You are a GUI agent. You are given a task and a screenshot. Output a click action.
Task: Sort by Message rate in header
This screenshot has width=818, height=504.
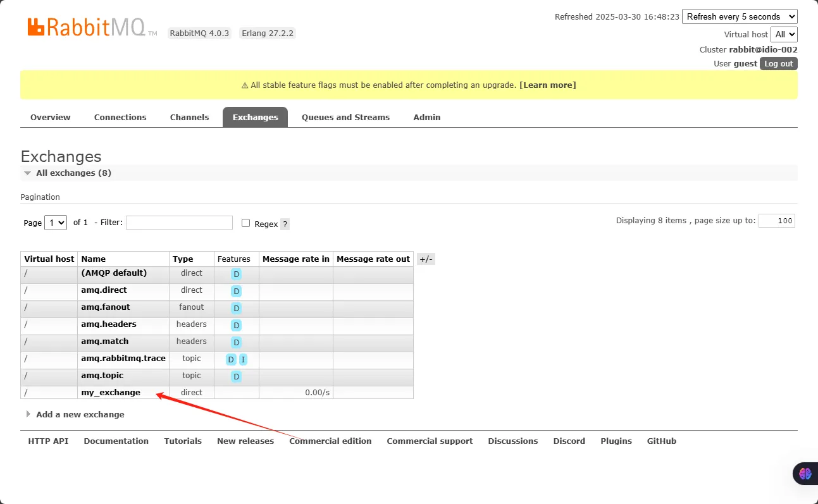pos(296,259)
